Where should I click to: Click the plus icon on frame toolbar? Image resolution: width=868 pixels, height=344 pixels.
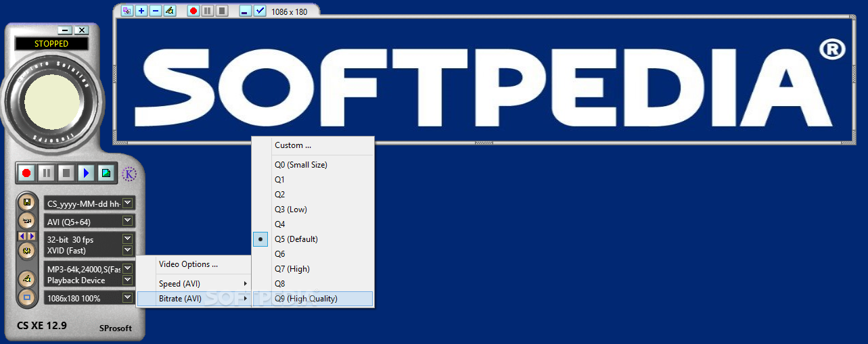point(141,11)
